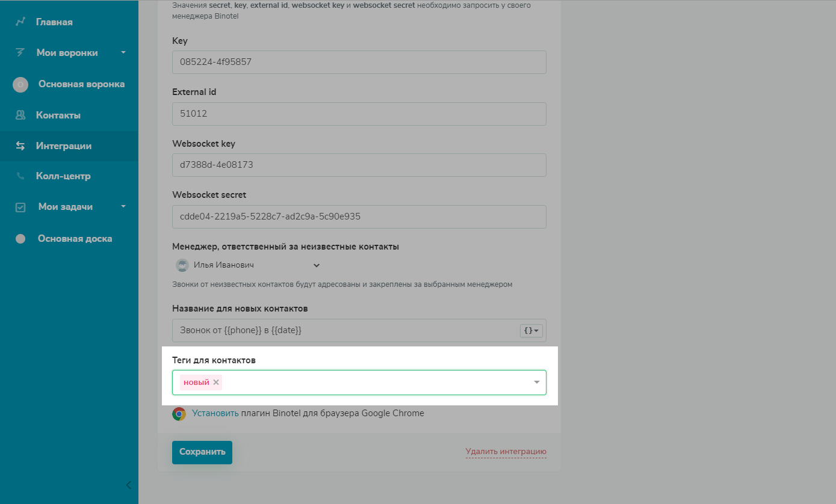836x504 pixels.
Task: Click the Сохранить button
Action: tap(202, 452)
